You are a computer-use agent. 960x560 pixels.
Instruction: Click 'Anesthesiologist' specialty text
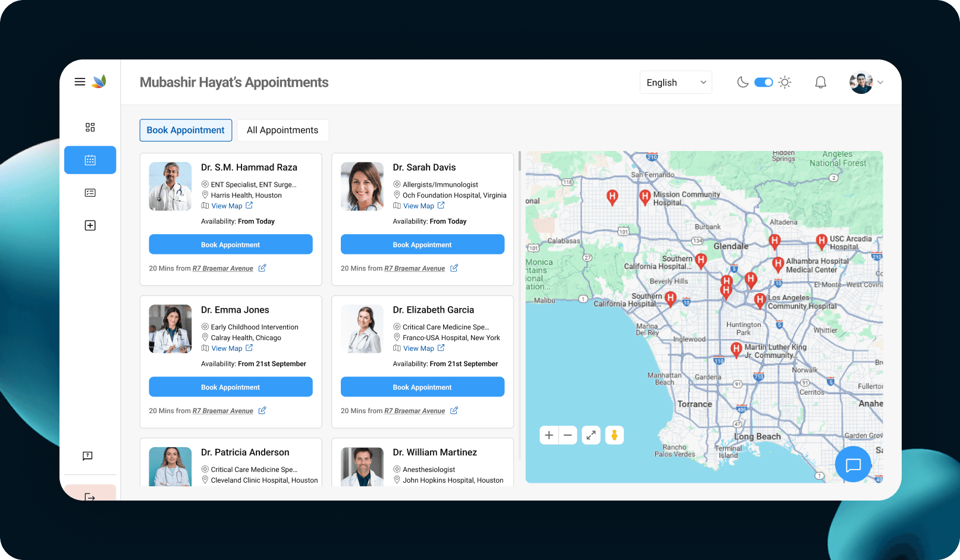tap(429, 470)
